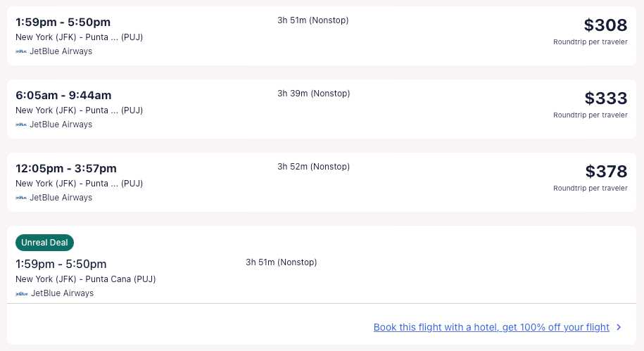Screen dimensions: 644x351
Task: Select the 6:05am - 9:44am flight
Action: pyautogui.click(x=63, y=95)
